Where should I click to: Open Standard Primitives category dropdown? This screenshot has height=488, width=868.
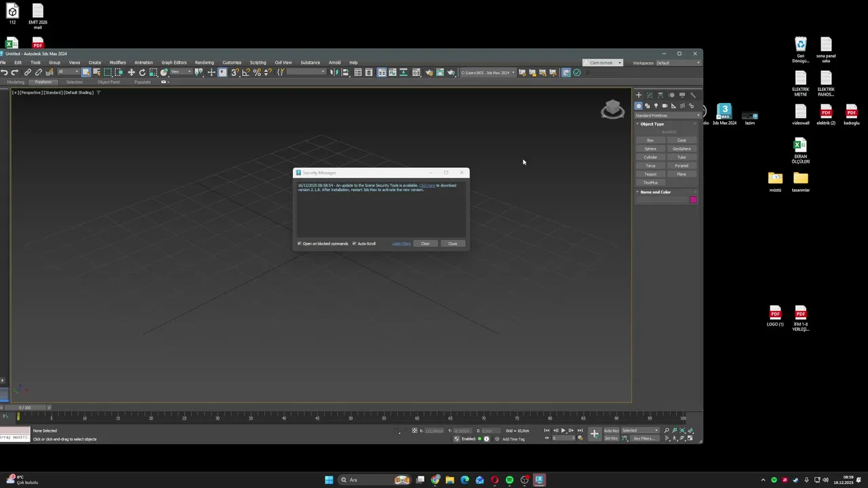[x=667, y=115]
